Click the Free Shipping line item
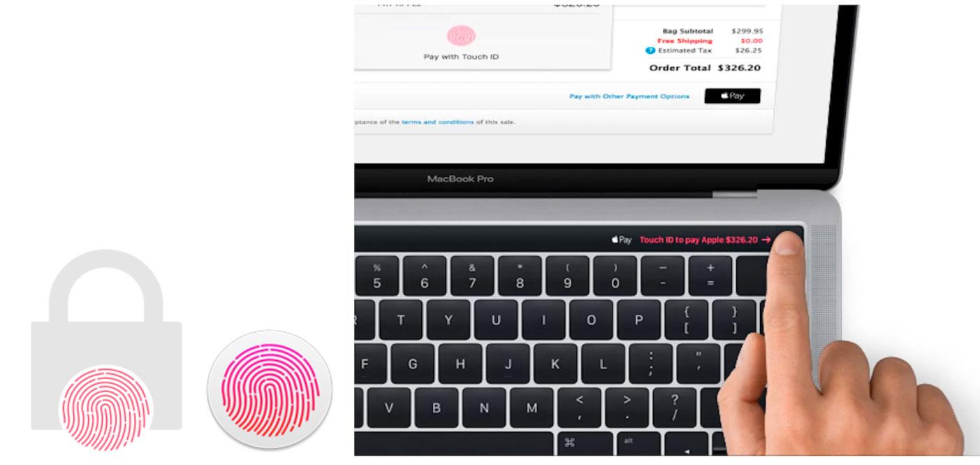This screenshot has width=980, height=465. click(x=710, y=41)
